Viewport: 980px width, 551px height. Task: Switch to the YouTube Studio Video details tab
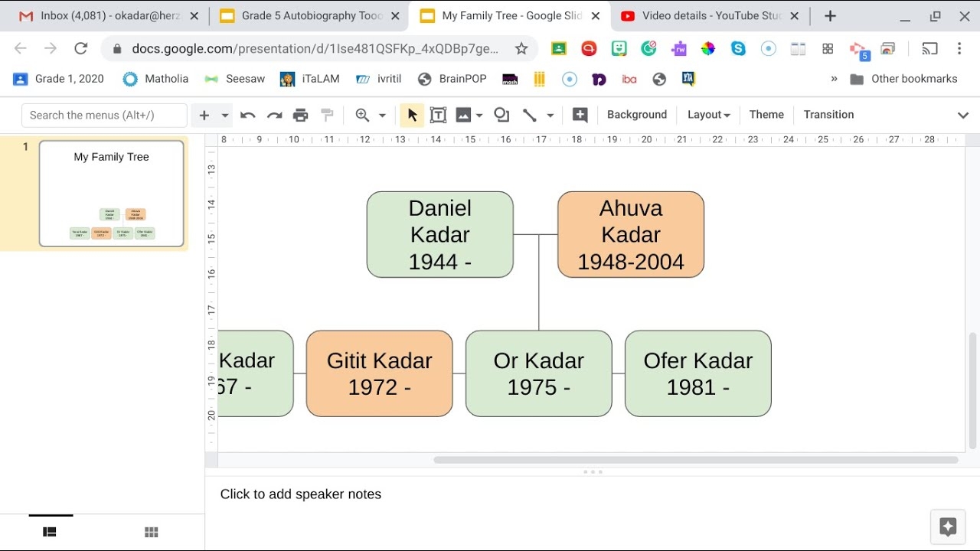click(x=708, y=16)
